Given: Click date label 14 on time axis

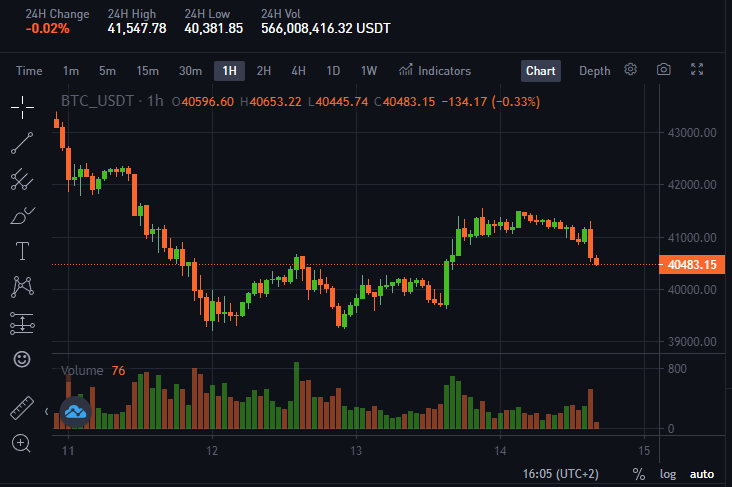Looking at the screenshot, I should coord(500,451).
